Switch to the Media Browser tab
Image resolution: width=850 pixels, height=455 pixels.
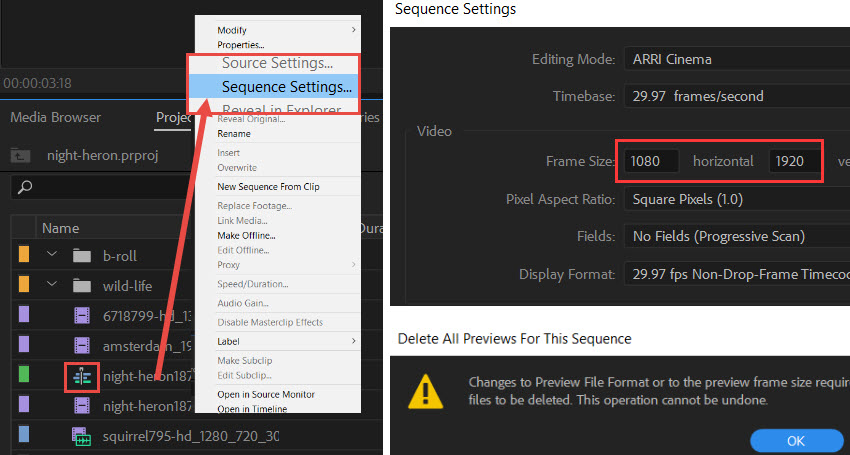[x=55, y=117]
